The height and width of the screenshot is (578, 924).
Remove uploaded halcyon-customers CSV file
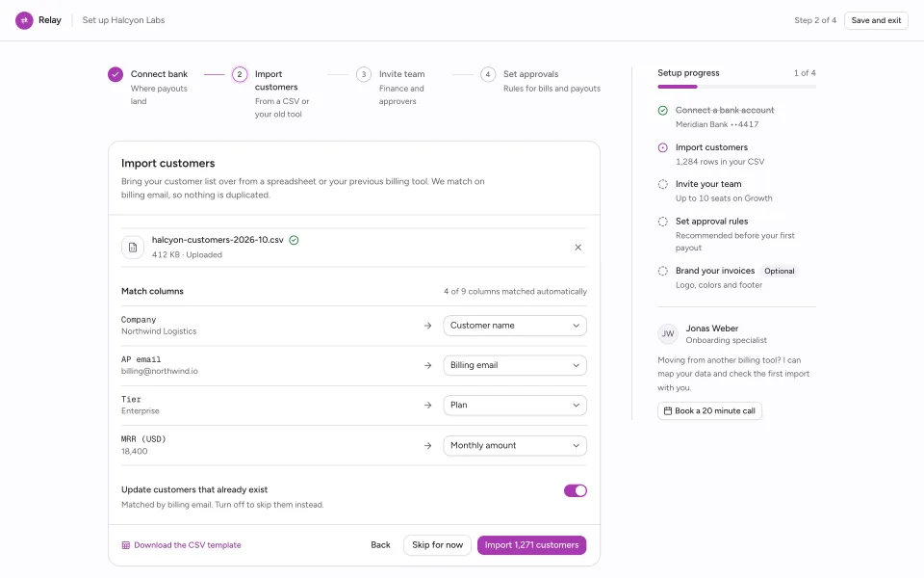click(578, 248)
